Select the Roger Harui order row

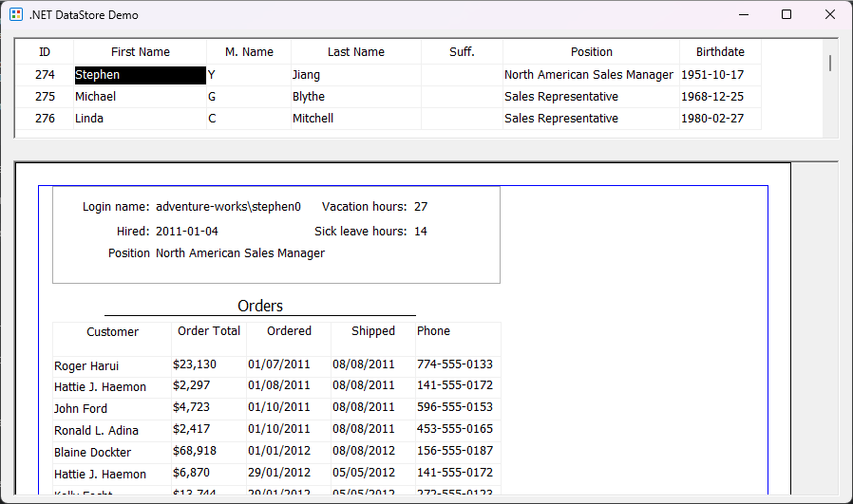[x=86, y=366]
